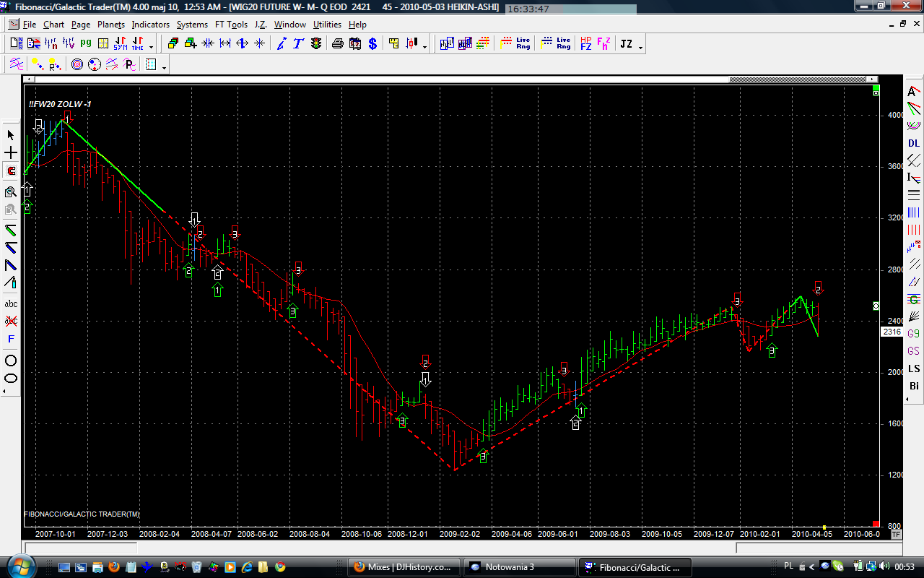Viewport: 924px width, 578px height.
Task: Open the Indicators menu
Action: click(x=150, y=25)
